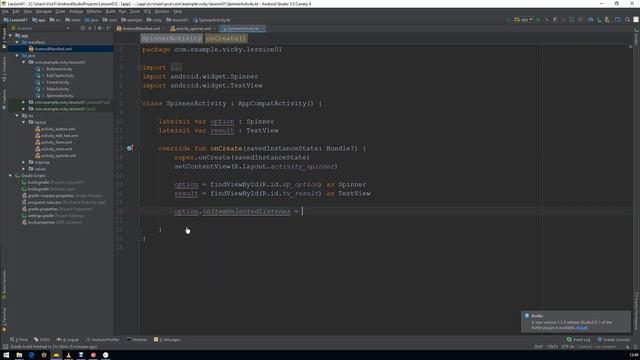Open Search Everywhere magnifier icon
This screenshot has width=640, height=360.
coord(628,20)
